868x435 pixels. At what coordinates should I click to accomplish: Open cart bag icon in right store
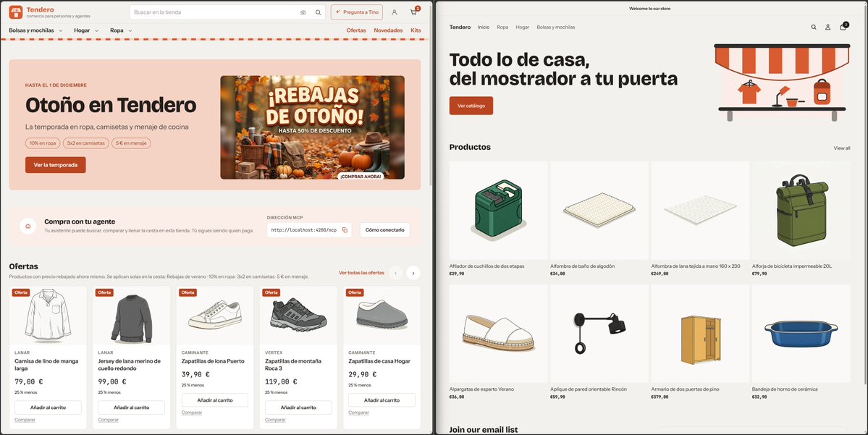[843, 27]
